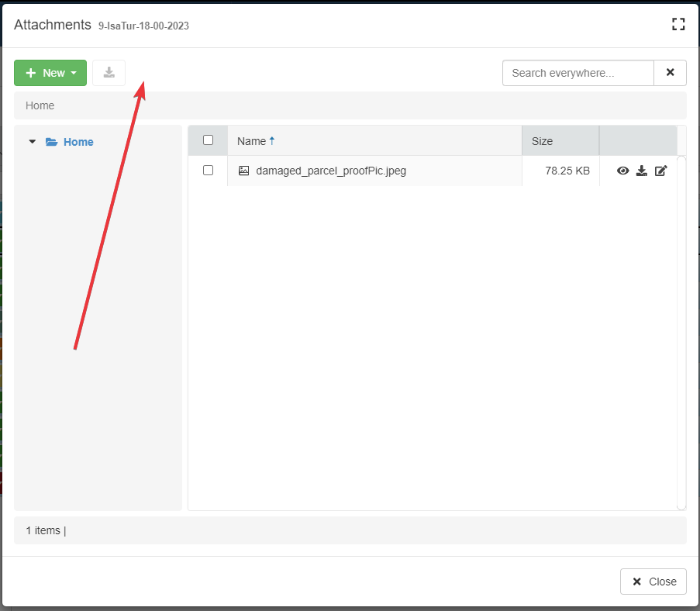This screenshot has height=611, width=700.
Task: Edit damaged_parcel_proofPic.jpeg with the pencil icon
Action: pos(660,171)
